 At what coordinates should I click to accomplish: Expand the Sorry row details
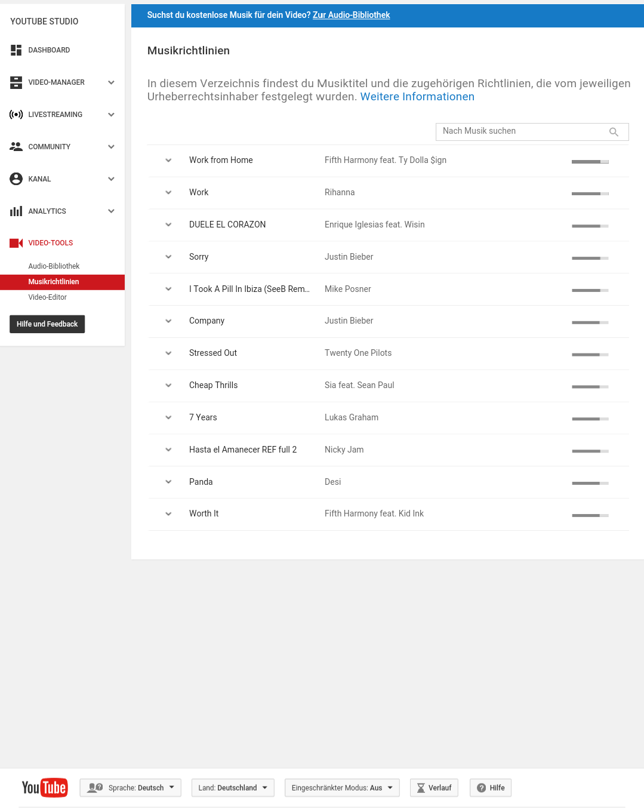tap(168, 257)
